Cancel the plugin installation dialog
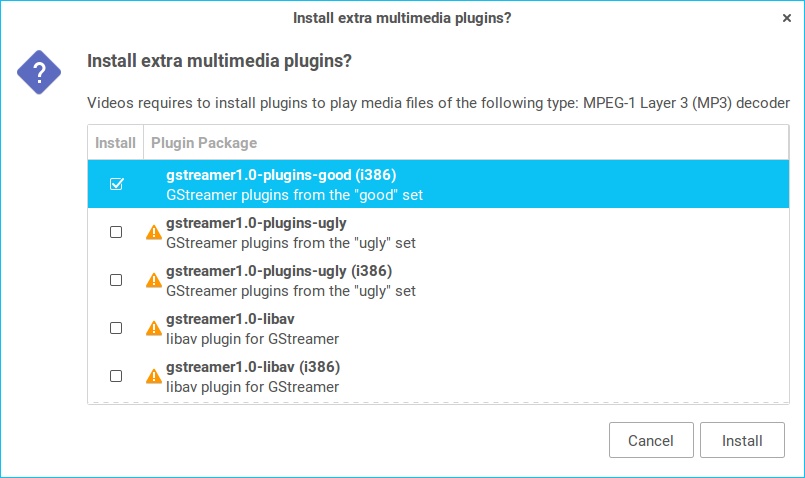The image size is (805, 478). [651, 440]
